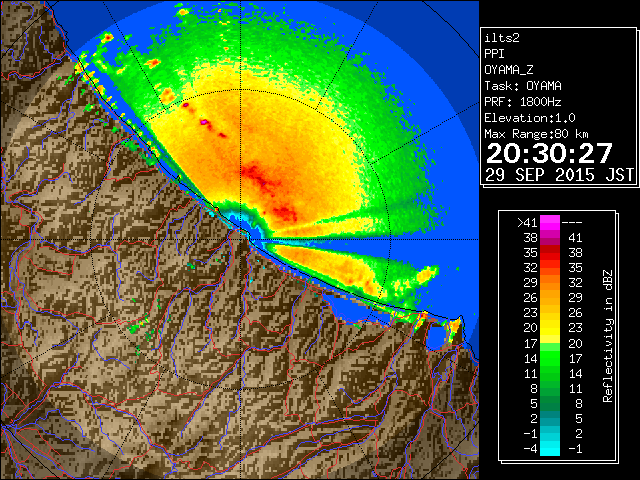Click the 'Task: OYAMA' line
Viewport: 640px width, 480px height.
pos(523,86)
